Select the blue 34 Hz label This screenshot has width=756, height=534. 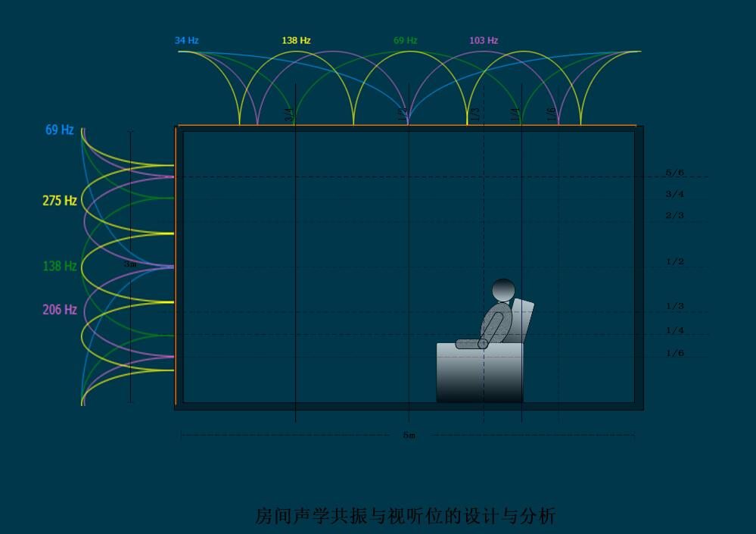click(x=186, y=40)
